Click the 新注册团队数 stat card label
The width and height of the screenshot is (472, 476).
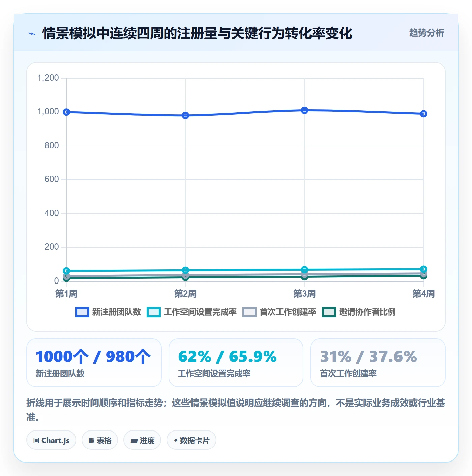[60, 374]
